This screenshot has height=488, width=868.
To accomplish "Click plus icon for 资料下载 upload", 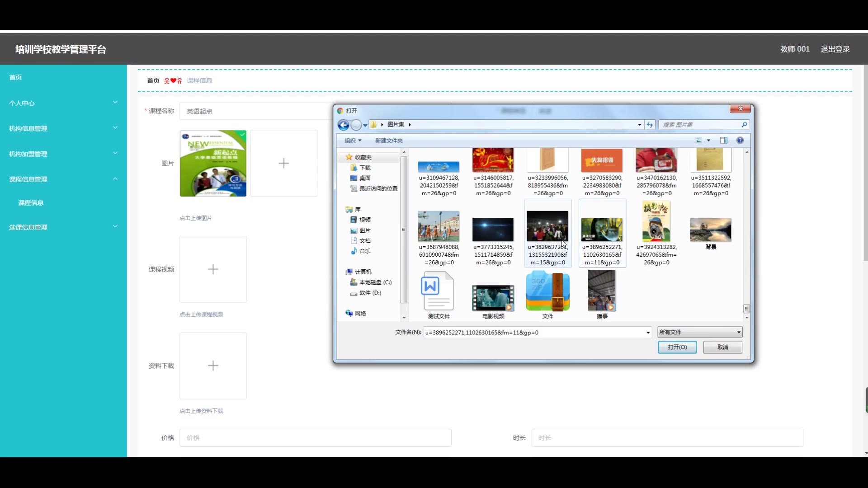I will pos(213,366).
